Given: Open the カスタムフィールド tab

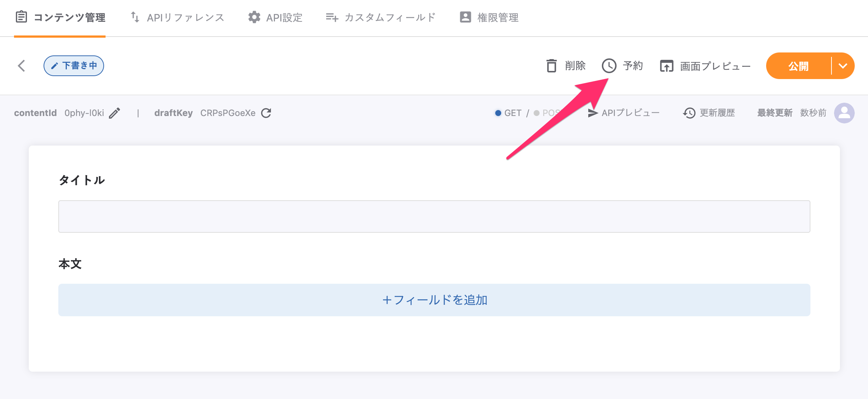Looking at the screenshot, I should 381,18.
